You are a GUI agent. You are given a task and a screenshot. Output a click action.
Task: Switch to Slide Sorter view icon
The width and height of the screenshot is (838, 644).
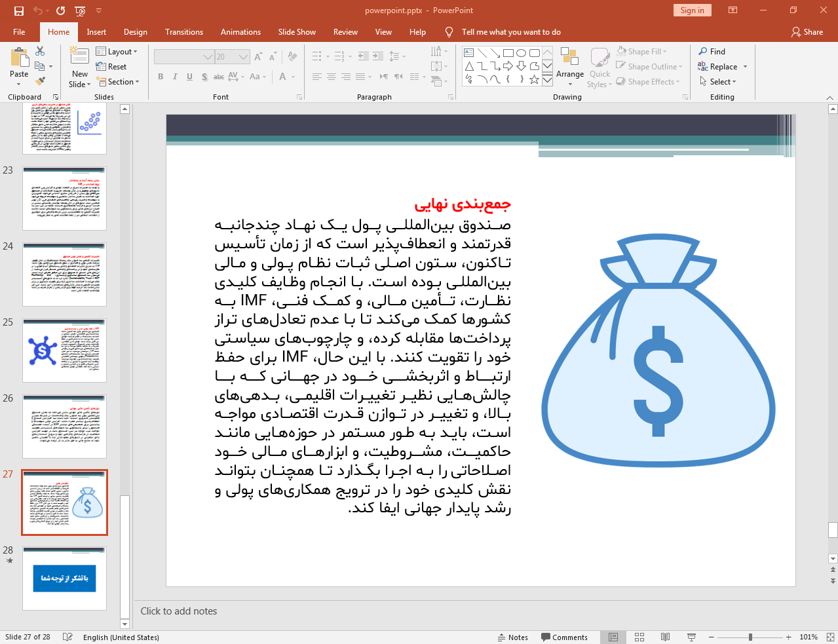(x=639, y=637)
